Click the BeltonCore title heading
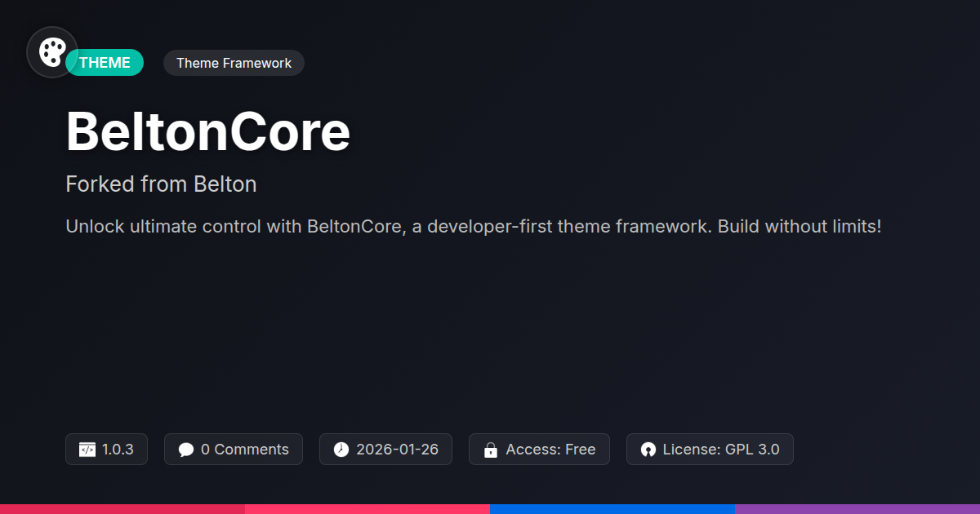The width and height of the screenshot is (980, 514). (207, 132)
